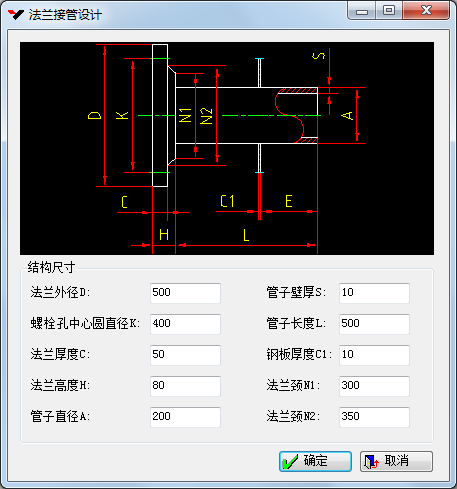Minimize the 法兰接管设计 window
Image resolution: width=457 pixels, height=489 pixels.
pyautogui.click(x=362, y=11)
